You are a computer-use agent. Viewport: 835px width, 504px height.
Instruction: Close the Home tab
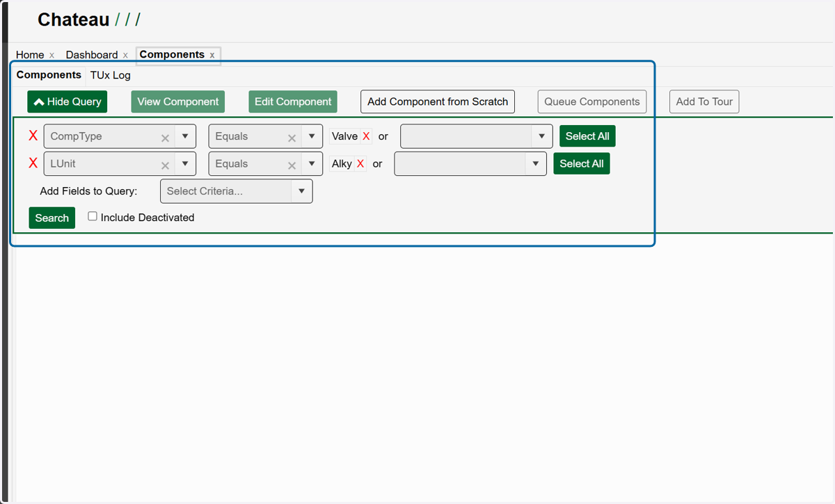point(51,55)
